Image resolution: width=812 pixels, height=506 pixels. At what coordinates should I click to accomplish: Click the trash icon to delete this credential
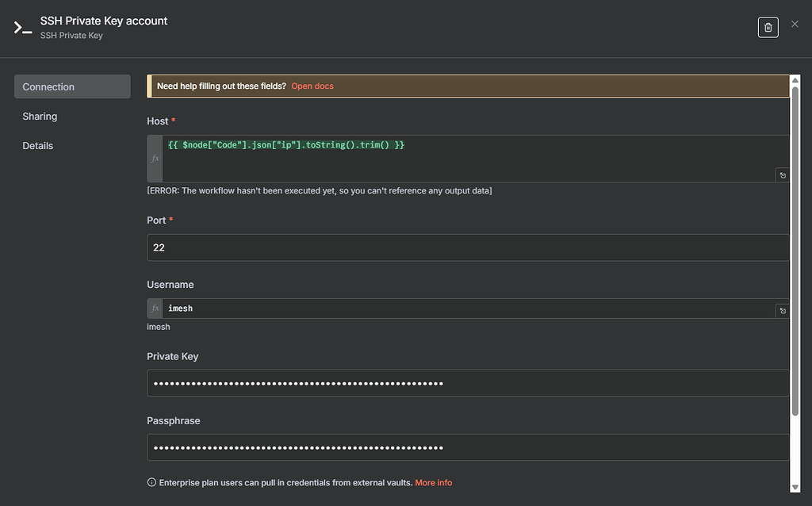point(768,26)
